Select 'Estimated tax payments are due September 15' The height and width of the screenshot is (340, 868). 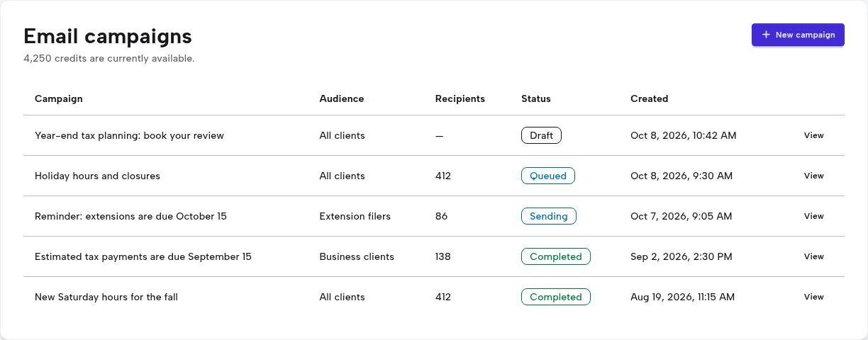[143, 256]
